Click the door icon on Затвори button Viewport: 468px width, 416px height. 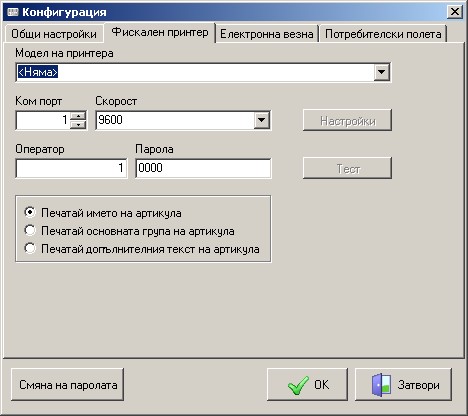(381, 385)
